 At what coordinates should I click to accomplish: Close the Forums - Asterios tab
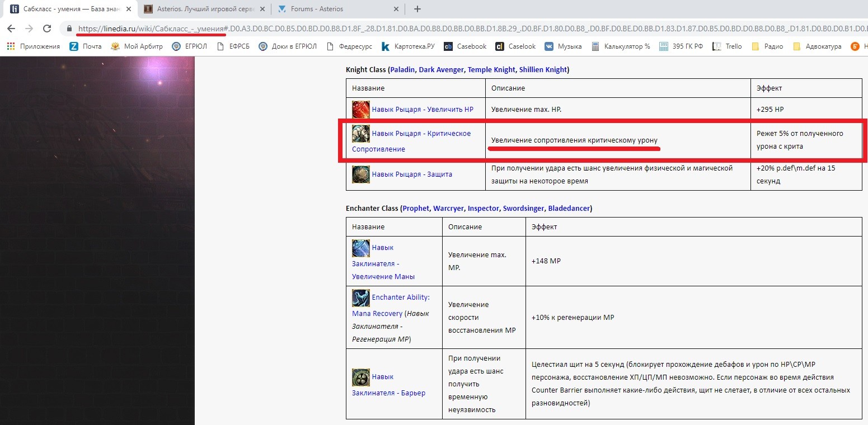point(396,9)
